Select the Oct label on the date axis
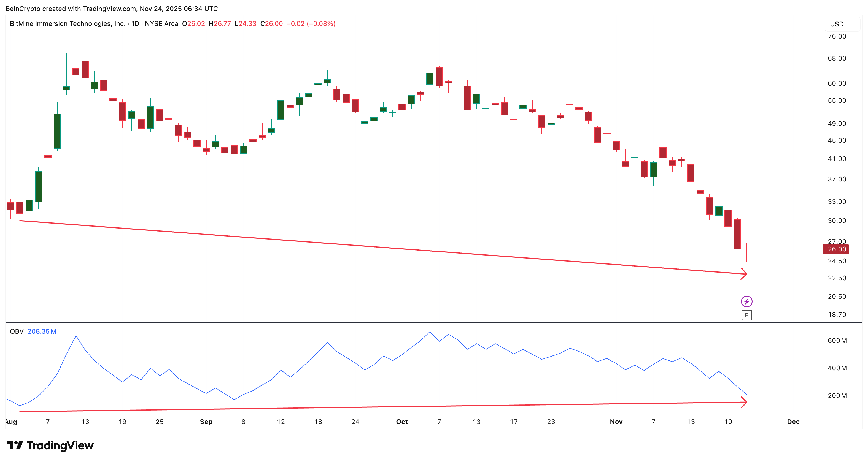This screenshot has width=868, height=462. tap(402, 422)
